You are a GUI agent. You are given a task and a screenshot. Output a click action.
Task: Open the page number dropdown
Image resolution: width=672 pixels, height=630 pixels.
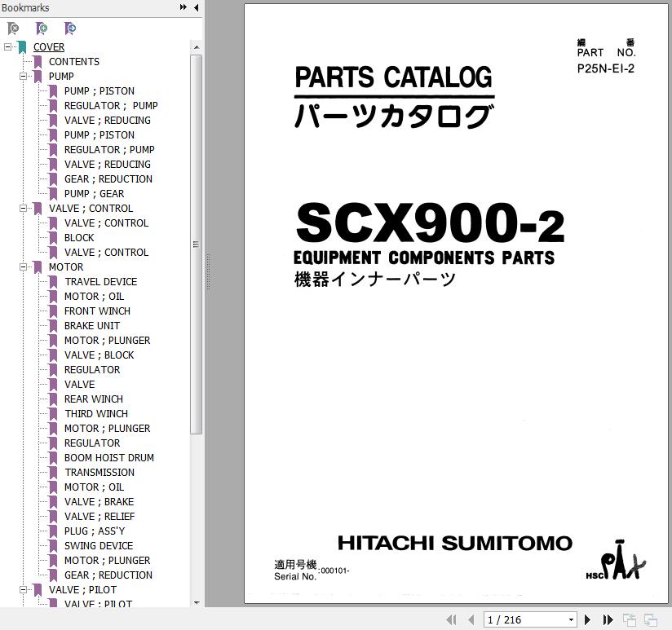coord(571,619)
